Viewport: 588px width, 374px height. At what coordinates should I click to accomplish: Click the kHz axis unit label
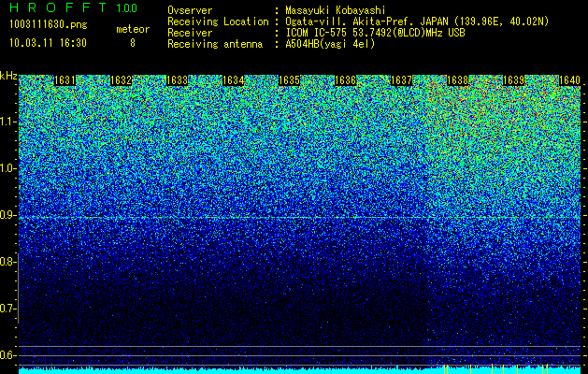click(8, 76)
